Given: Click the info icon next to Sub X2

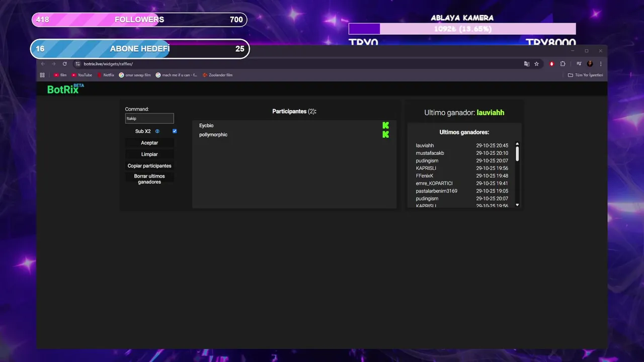Looking at the screenshot, I should pos(157,131).
